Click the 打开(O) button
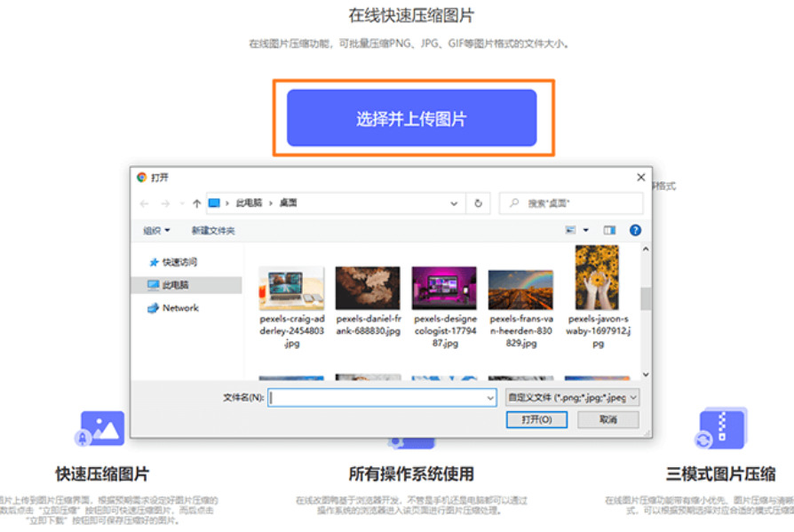 (x=536, y=419)
